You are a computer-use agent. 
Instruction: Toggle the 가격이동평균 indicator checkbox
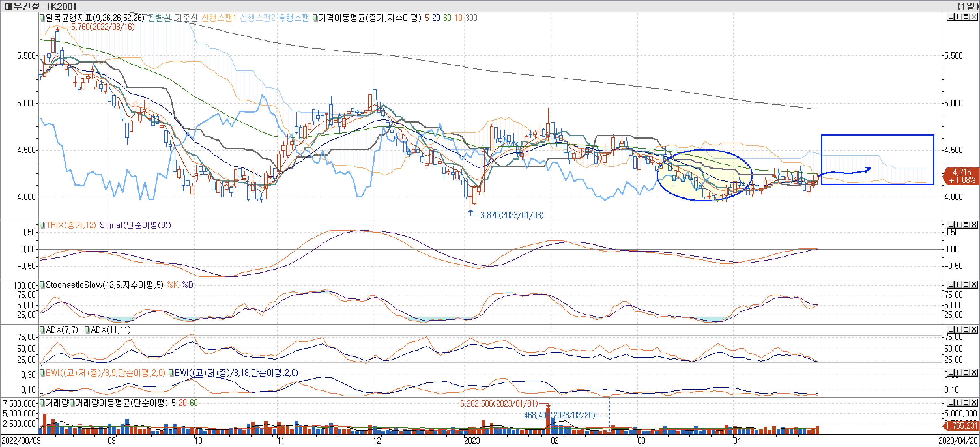pos(315,18)
